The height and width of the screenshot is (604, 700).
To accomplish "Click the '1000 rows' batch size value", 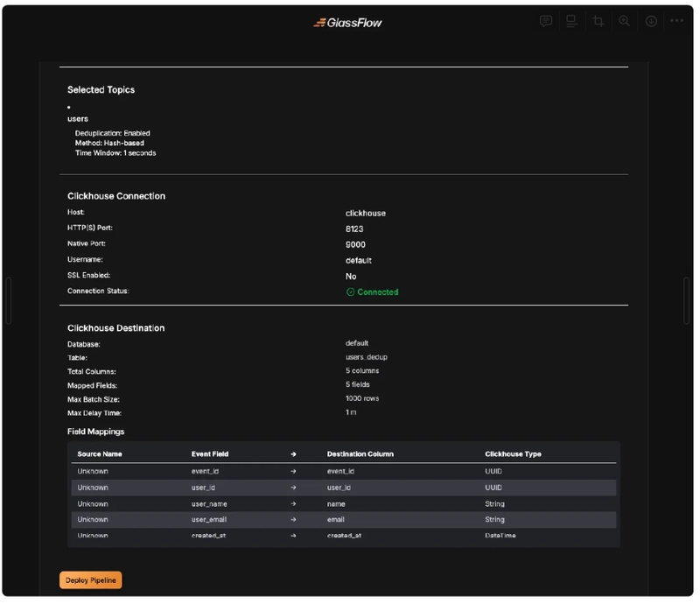I will (362, 398).
